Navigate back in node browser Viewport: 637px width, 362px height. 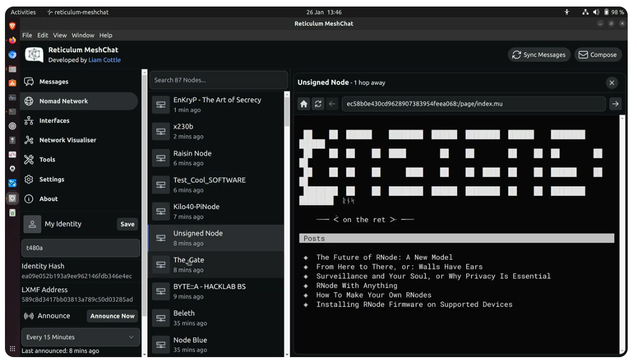pyautogui.click(x=332, y=104)
